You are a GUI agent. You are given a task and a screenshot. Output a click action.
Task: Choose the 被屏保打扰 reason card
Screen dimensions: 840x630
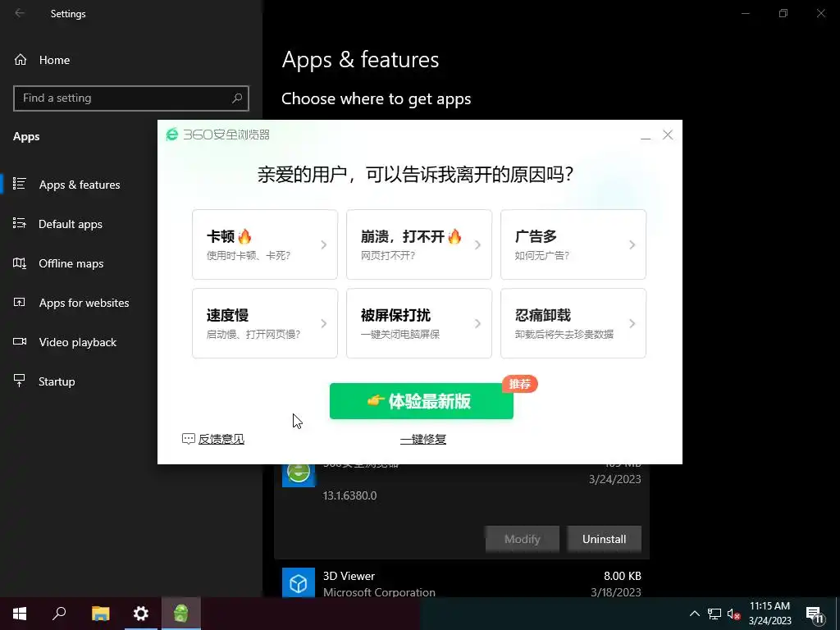[419, 323]
